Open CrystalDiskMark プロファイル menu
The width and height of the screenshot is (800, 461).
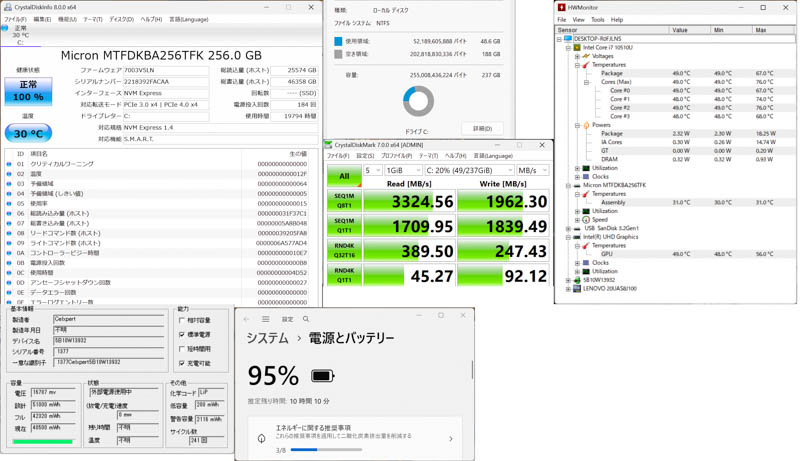click(x=396, y=156)
